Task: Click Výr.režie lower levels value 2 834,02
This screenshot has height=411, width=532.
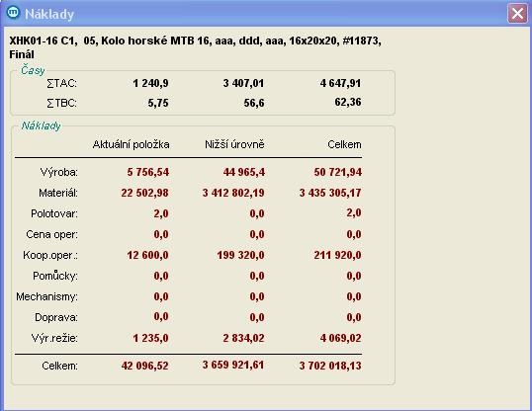Action: (243, 338)
